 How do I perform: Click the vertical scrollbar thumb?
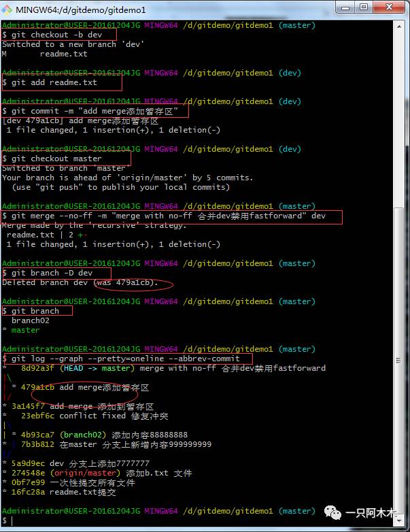(399, 361)
